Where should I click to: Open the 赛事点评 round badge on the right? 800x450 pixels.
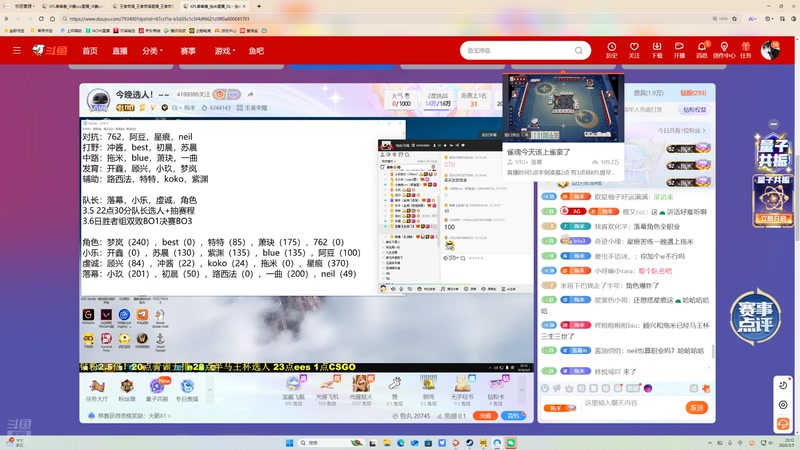click(756, 317)
